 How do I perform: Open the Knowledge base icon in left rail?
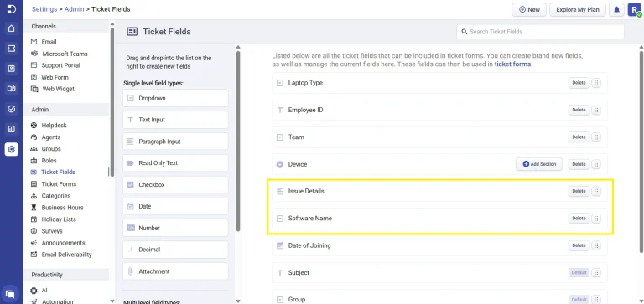click(12, 89)
